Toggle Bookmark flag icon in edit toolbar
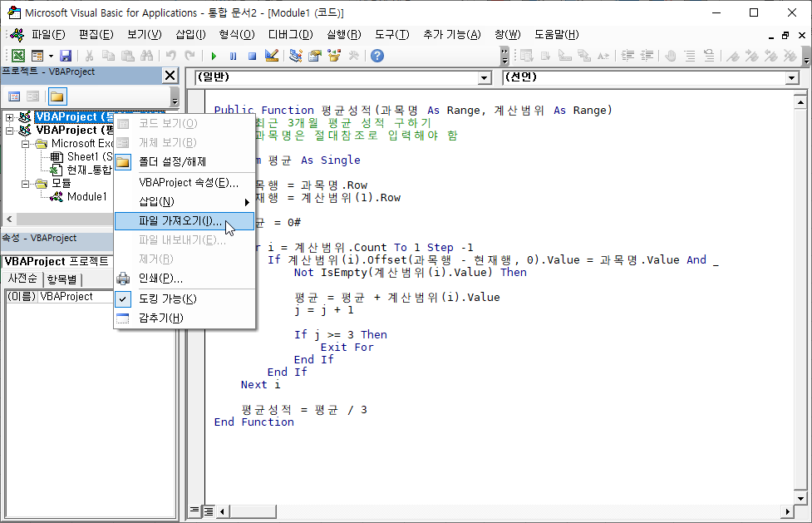The image size is (812, 523). tap(733, 56)
